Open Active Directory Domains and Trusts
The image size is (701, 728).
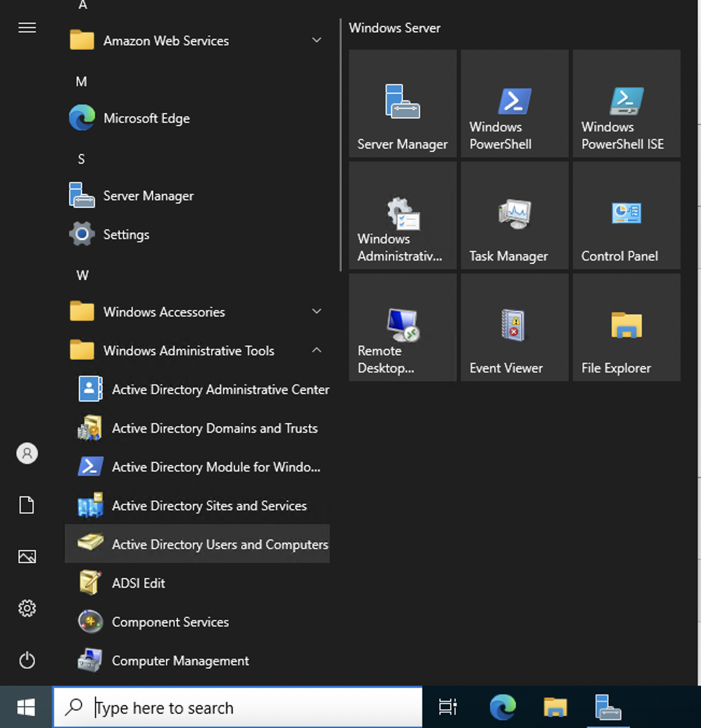[x=197, y=428]
